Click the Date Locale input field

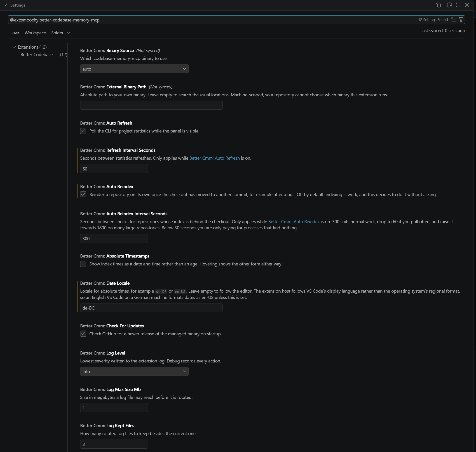[x=151, y=308]
